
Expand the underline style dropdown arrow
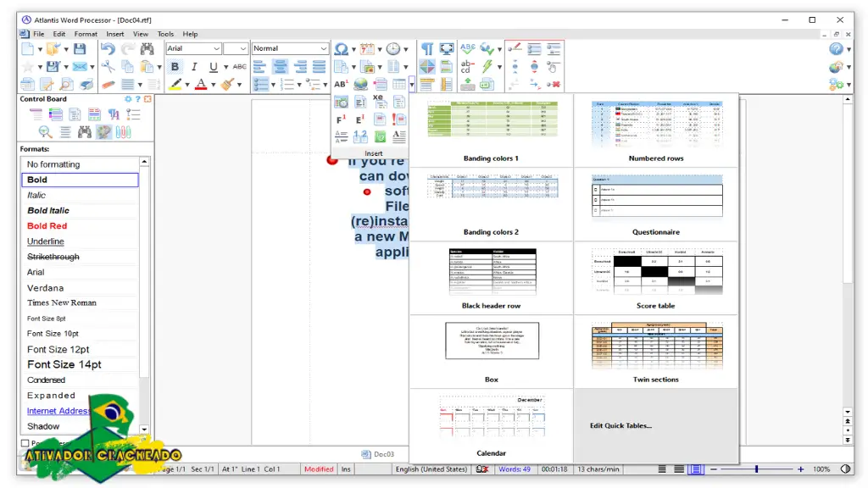tap(225, 67)
